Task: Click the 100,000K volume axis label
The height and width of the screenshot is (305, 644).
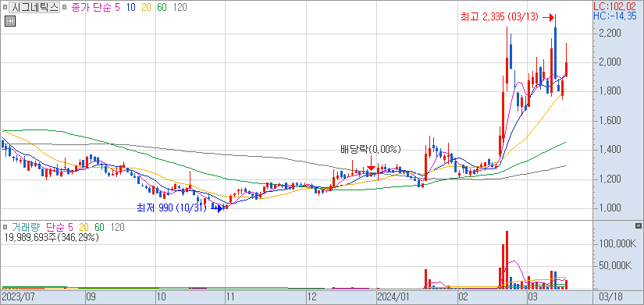Action: point(617,244)
